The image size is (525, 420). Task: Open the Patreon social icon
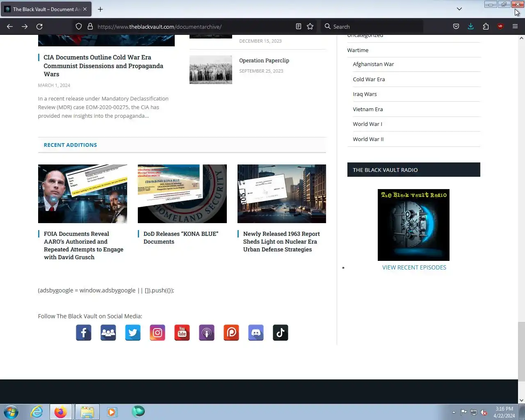pos(231,333)
